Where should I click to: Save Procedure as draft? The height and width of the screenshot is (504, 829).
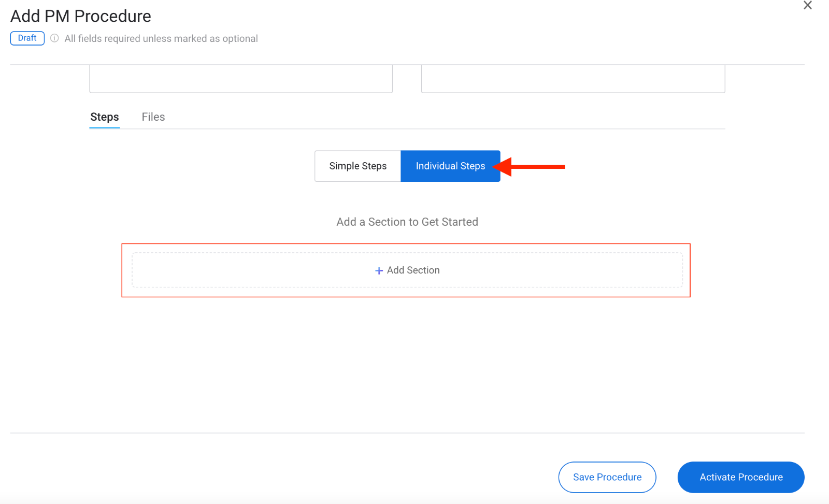(607, 477)
